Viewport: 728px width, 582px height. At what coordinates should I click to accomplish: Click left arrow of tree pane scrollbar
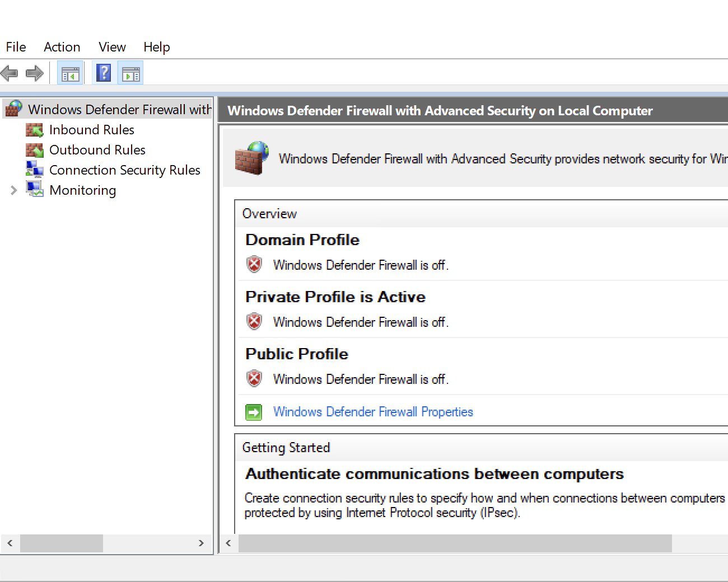coord(10,543)
